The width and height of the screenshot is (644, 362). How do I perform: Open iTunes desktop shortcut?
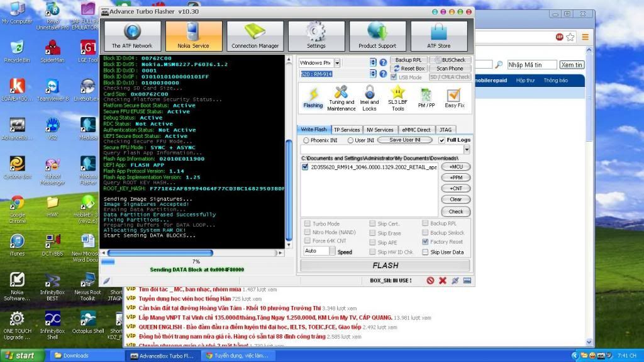(x=17, y=245)
